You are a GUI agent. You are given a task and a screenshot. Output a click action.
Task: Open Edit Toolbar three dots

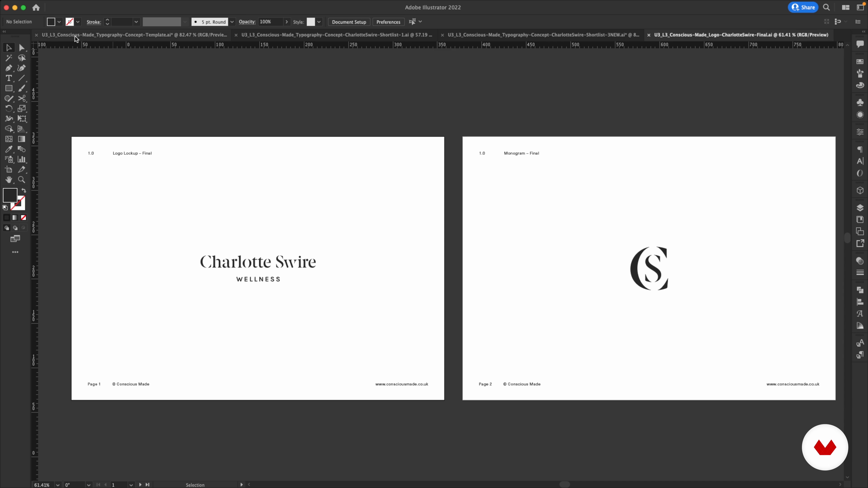(x=15, y=252)
